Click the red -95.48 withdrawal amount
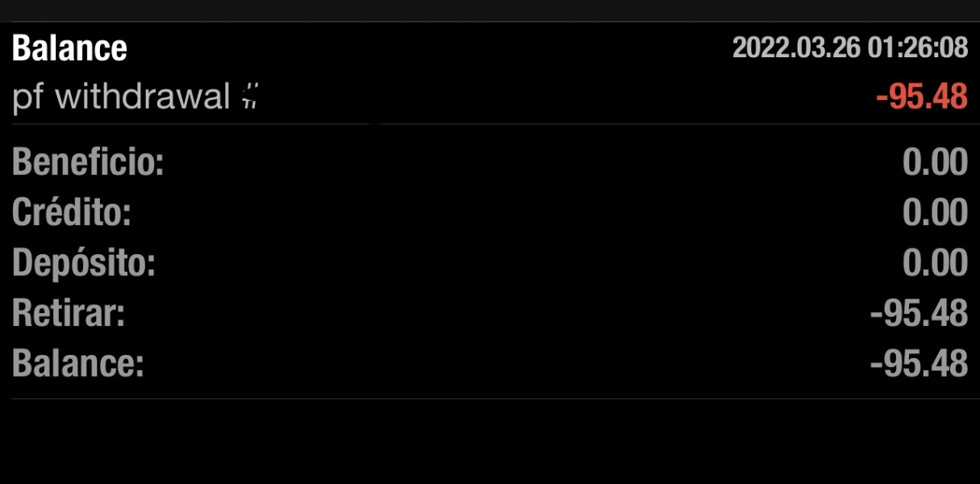Screen dimensions: 980x484 921,98
